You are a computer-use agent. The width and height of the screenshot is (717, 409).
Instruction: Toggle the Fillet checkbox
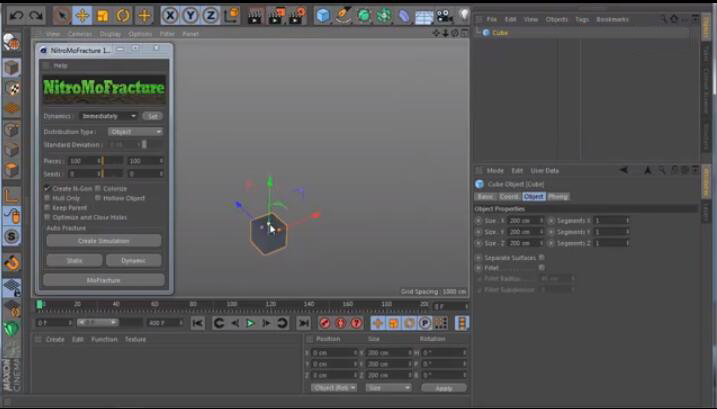coord(541,268)
